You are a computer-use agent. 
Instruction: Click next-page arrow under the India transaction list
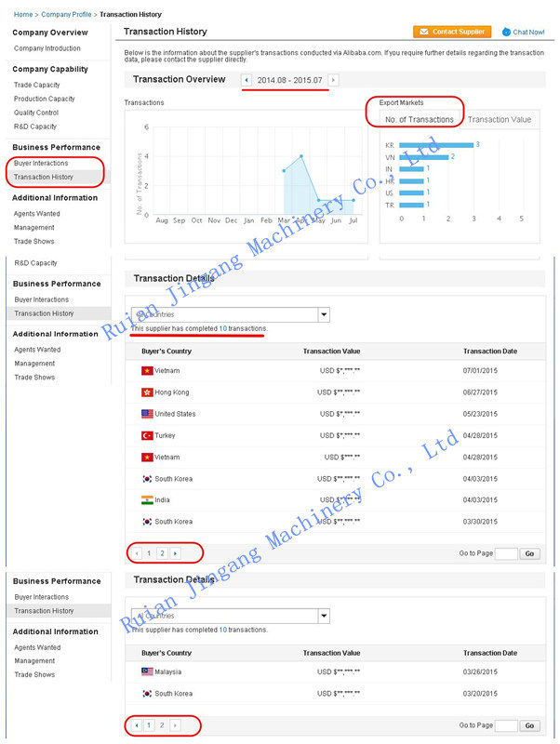175,553
